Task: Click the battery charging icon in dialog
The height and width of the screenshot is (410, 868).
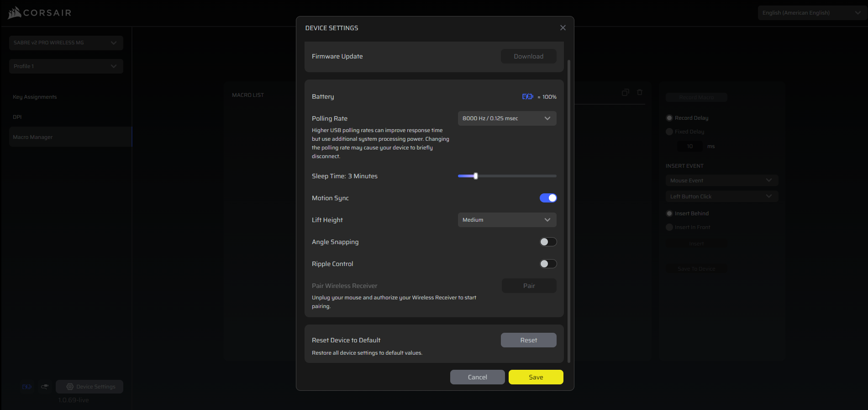Action: click(x=527, y=97)
